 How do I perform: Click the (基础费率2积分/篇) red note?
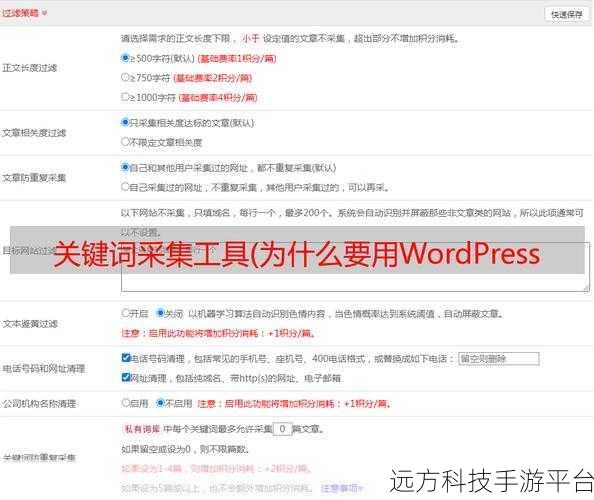pos(213,78)
